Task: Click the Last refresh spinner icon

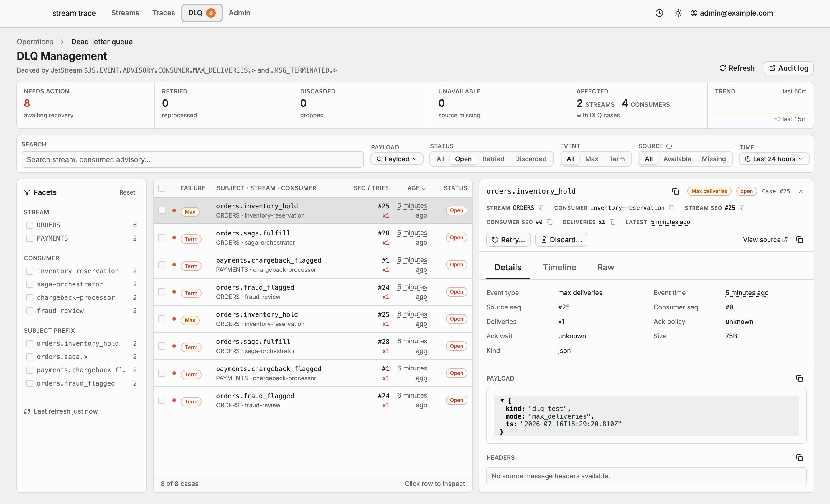Action: pyautogui.click(x=27, y=411)
